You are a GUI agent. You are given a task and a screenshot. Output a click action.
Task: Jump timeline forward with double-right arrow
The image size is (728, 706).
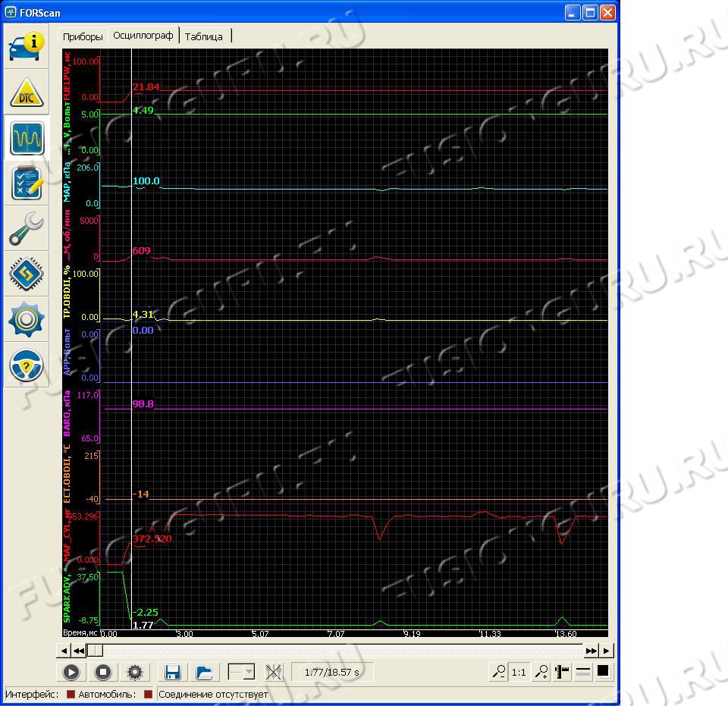point(591,651)
